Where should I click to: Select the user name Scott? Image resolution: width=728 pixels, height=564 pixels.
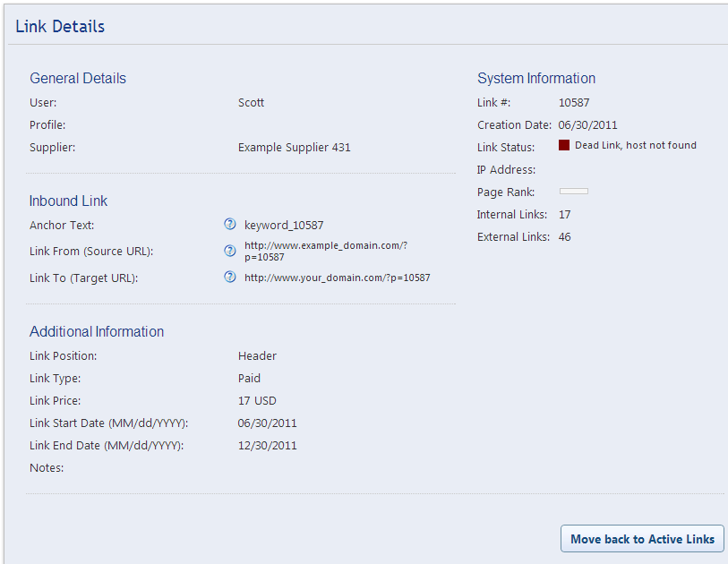251,103
